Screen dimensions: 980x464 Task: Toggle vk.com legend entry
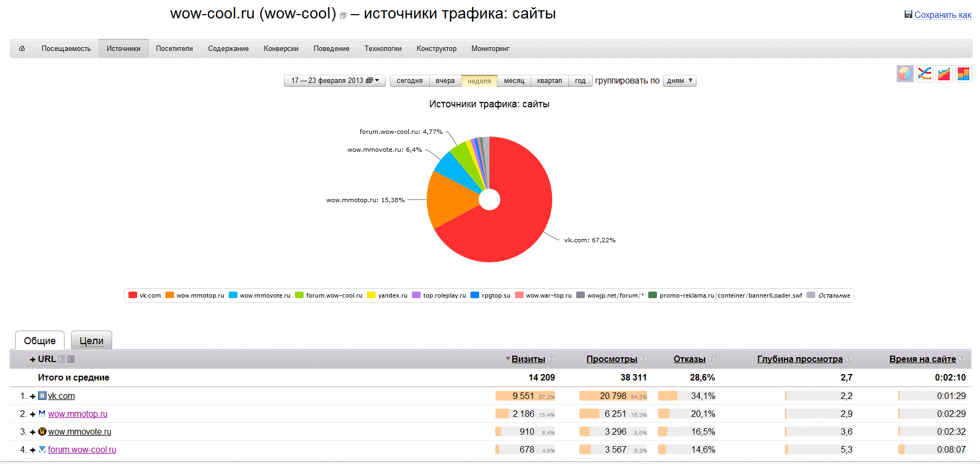point(145,295)
